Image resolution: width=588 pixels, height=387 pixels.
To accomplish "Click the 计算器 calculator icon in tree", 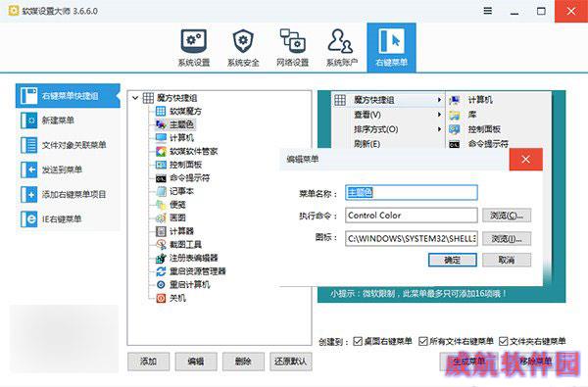I will click(161, 231).
